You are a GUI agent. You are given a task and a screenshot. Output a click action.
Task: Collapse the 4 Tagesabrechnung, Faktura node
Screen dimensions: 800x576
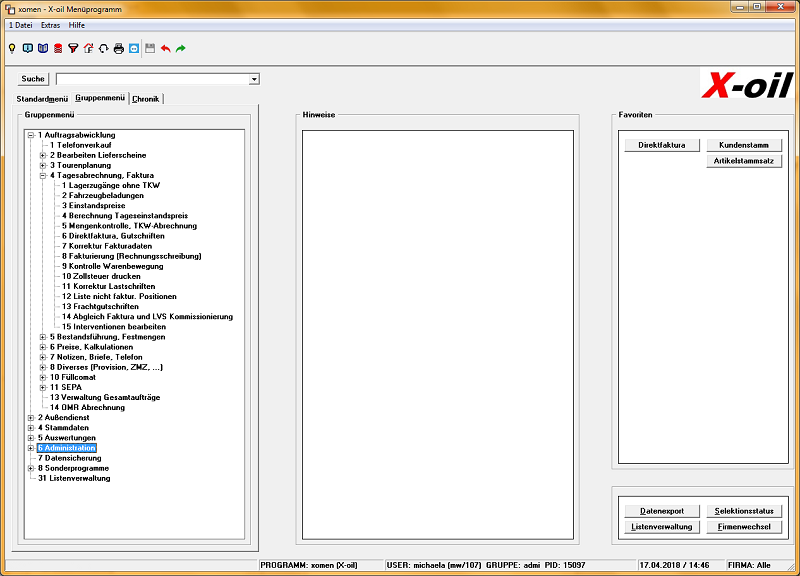43,176
